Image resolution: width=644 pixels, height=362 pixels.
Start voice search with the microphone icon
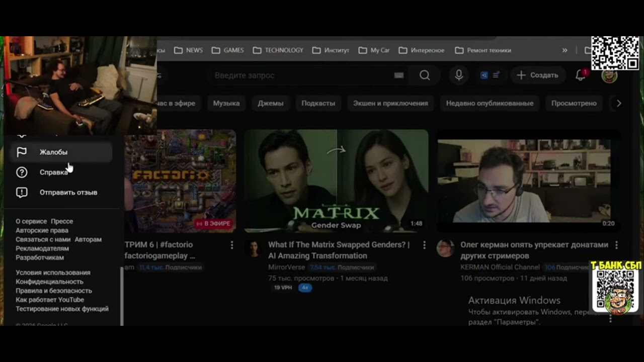point(459,75)
